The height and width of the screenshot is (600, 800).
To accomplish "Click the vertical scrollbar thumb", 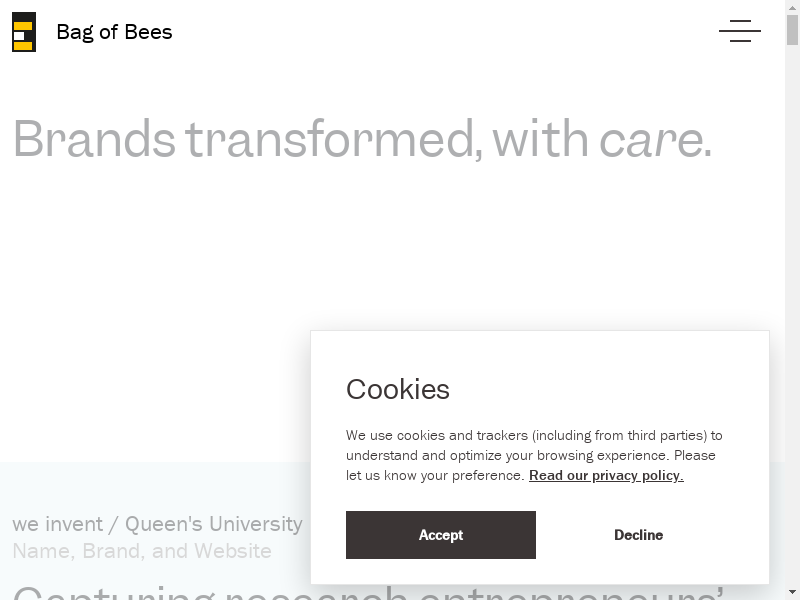I will coord(792,30).
